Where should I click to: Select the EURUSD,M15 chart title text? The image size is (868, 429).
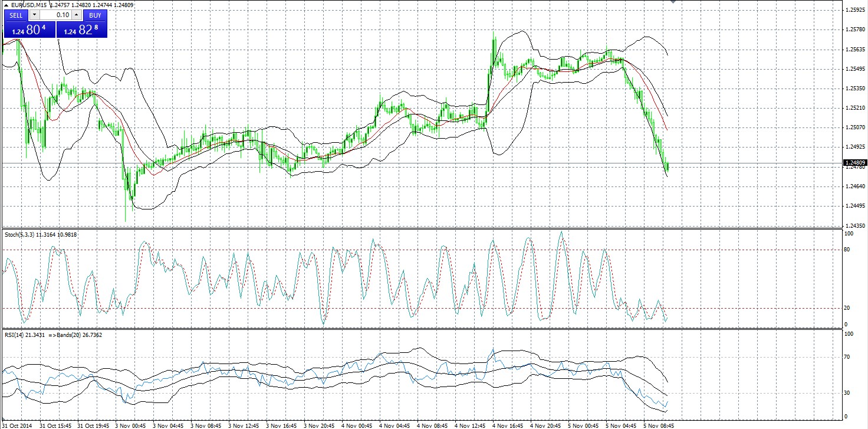(29, 5)
